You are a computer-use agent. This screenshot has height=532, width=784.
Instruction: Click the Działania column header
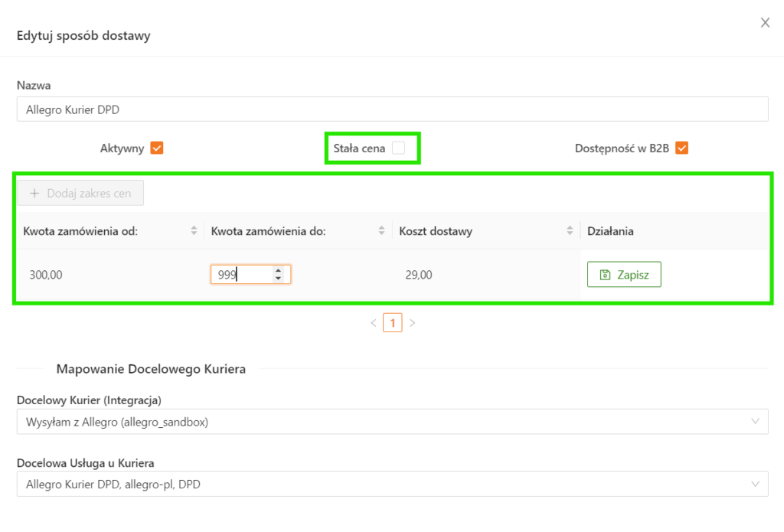pos(610,230)
